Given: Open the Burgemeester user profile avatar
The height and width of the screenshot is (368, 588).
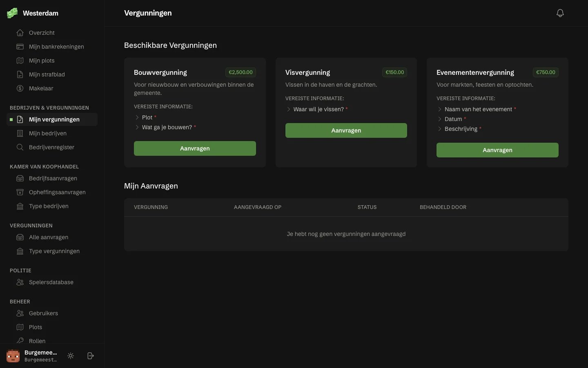Looking at the screenshot, I should 13,356.
